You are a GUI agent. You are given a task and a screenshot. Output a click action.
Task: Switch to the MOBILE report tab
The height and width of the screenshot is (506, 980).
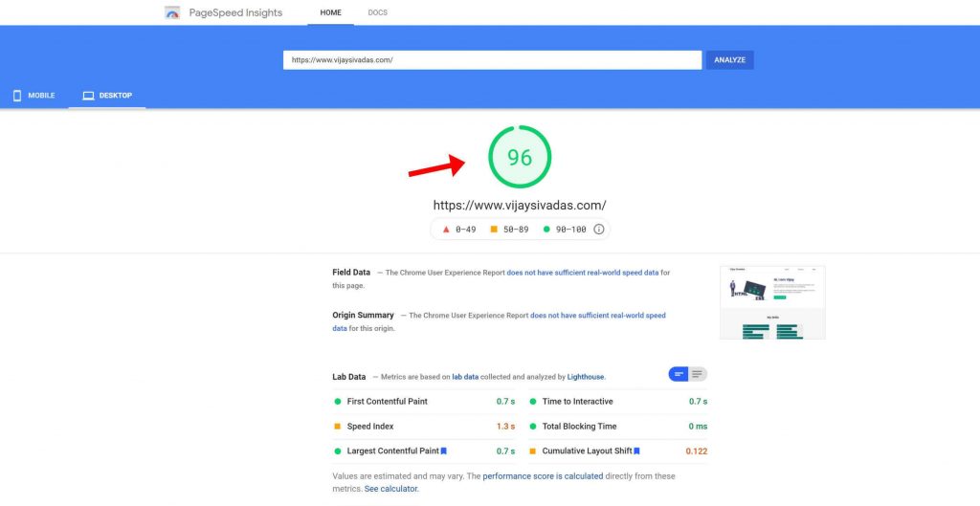[x=34, y=96]
